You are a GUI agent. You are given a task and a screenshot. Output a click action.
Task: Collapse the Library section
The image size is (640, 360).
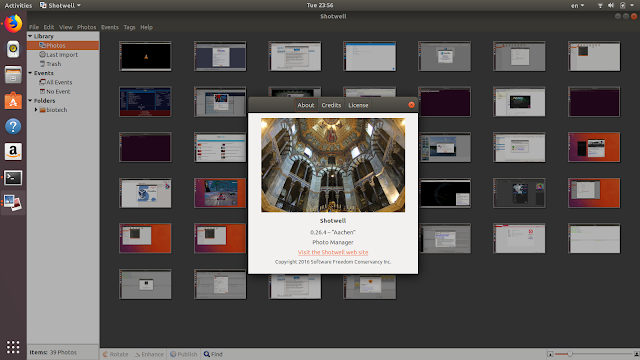pos(30,36)
